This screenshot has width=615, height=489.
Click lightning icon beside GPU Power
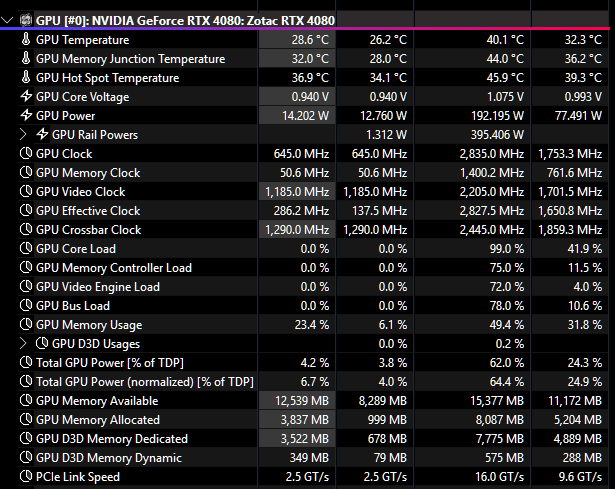(x=26, y=115)
